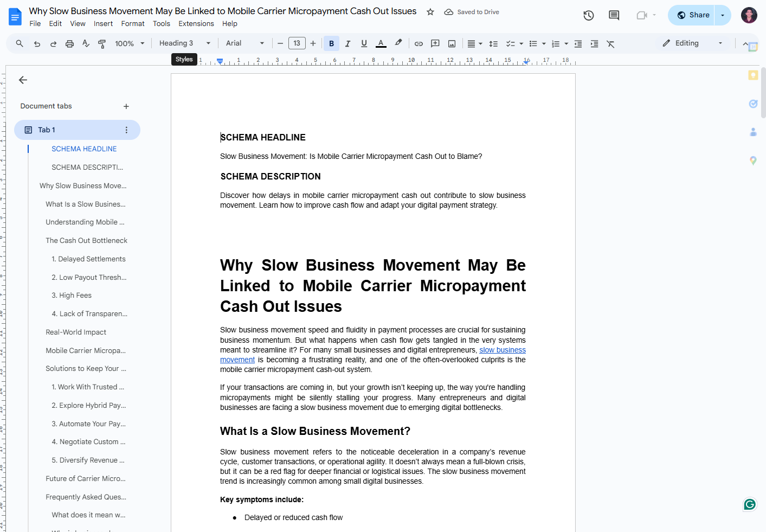
Task: Open the Edit menu
Action: [x=55, y=24]
